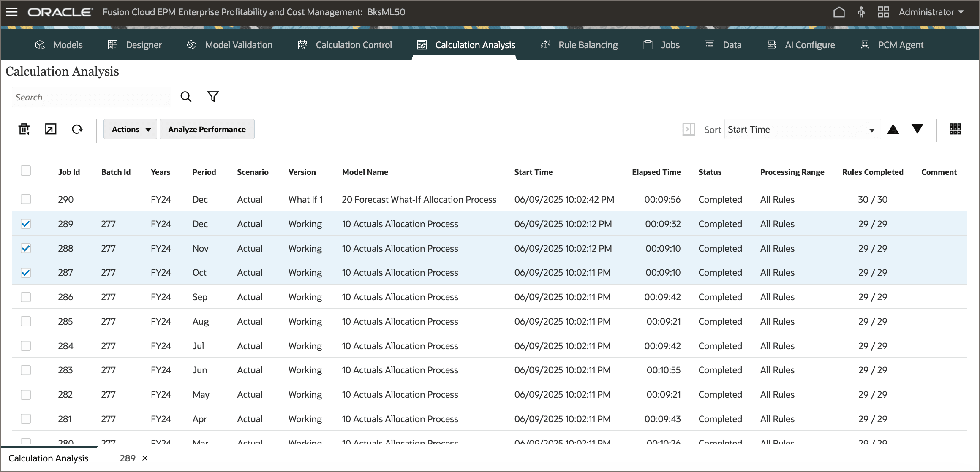Uncheck the checkbox for Job Id 289
980x472 pixels.
point(26,224)
